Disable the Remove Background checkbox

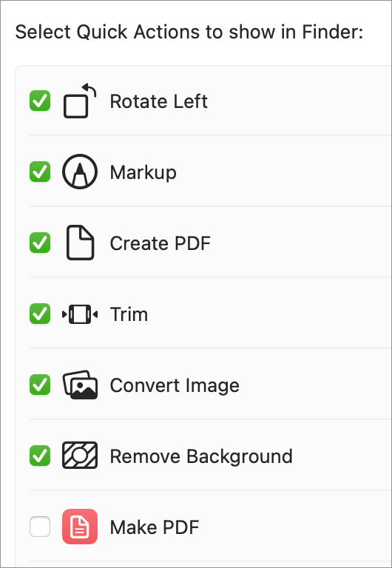pos(40,456)
